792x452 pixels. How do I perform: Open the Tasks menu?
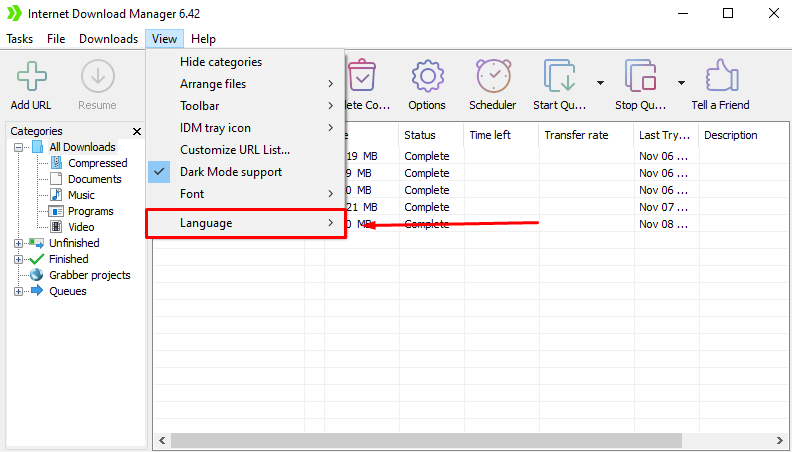tap(20, 39)
